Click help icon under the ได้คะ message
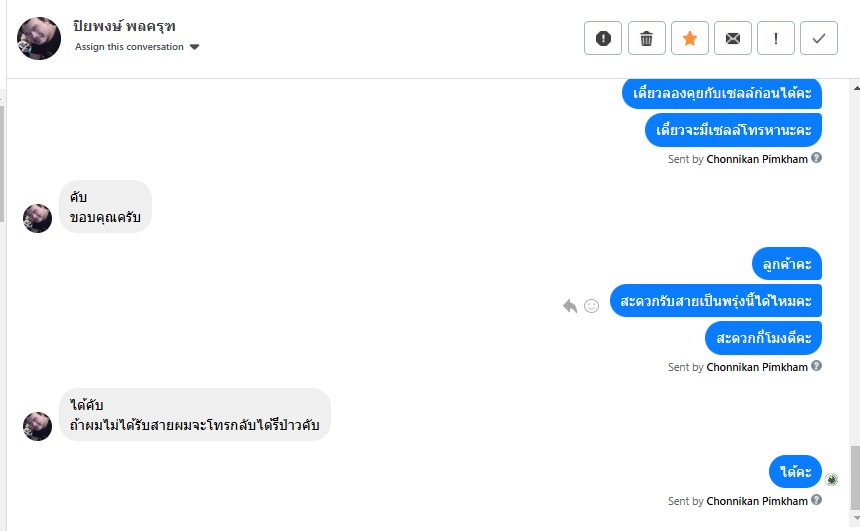 [817, 501]
